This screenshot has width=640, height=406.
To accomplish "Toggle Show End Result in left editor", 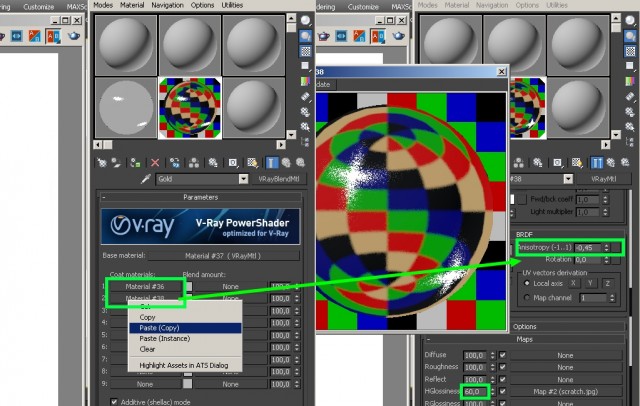I will (271, 163).
